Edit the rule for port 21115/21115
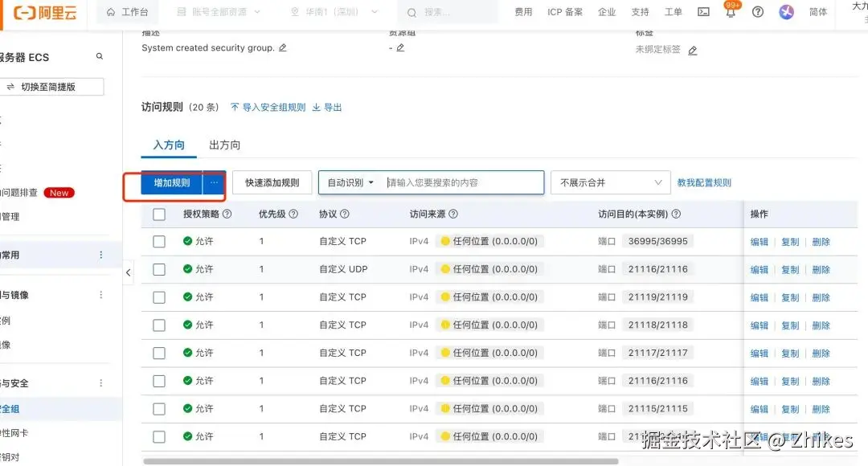Screen dimensions: 868x466 pyautogui.click(x=759, y=409)
